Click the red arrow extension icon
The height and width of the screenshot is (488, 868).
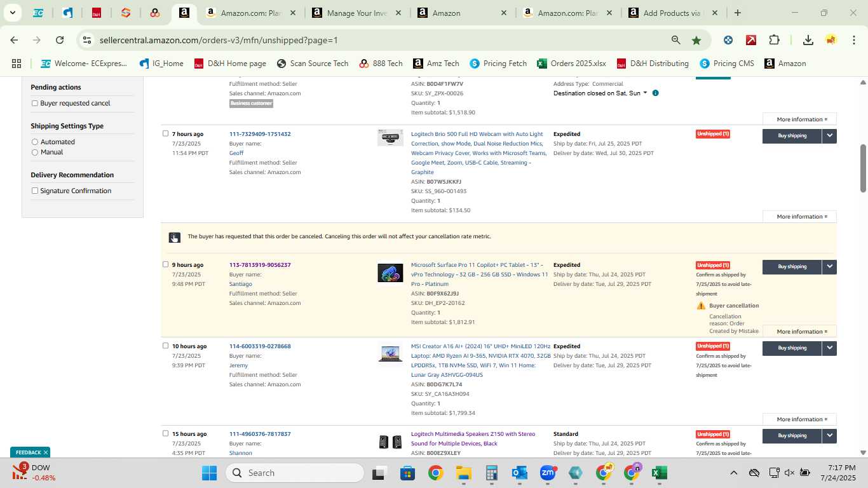click(x=751, y=40)
